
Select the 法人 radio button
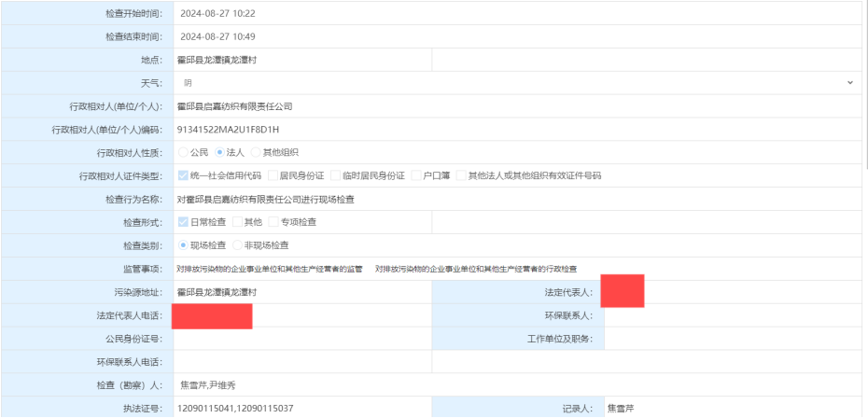tap(219, 152)
